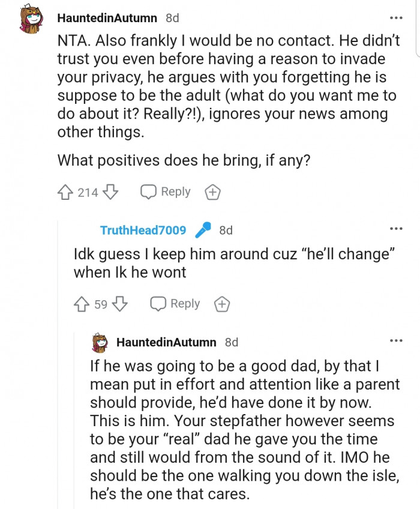Open overflow menu on the nested HauntedinAutumn reply

click(395, 341)
